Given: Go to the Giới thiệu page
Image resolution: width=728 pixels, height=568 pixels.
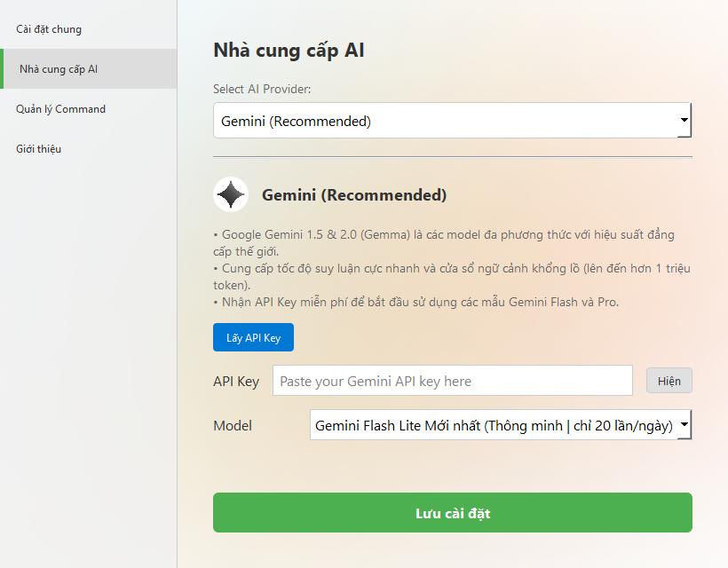Looking at the screenshot, I should click(88, 149).
